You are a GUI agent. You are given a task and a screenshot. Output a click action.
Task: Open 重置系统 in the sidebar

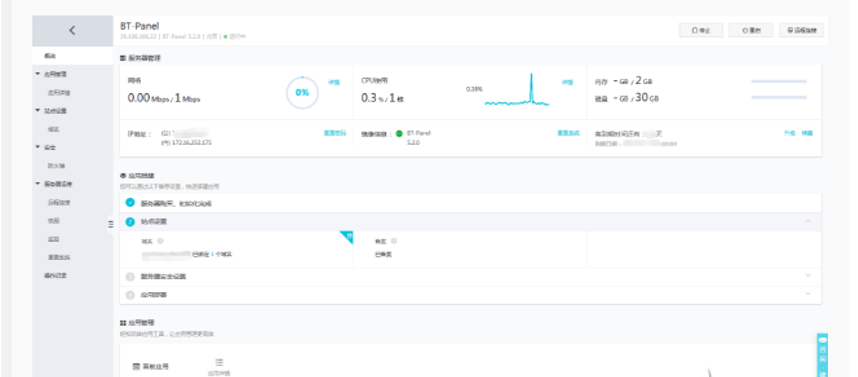(x=59, y=257)
